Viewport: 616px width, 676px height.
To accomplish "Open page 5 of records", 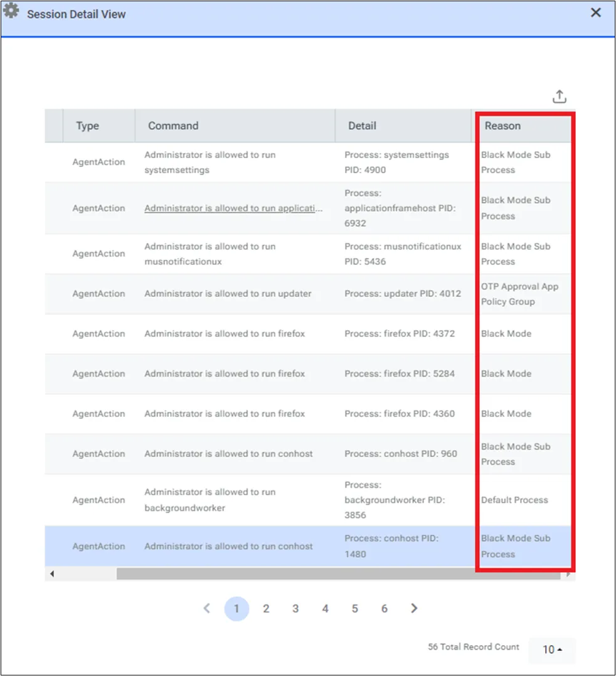I will coord(355,608).
